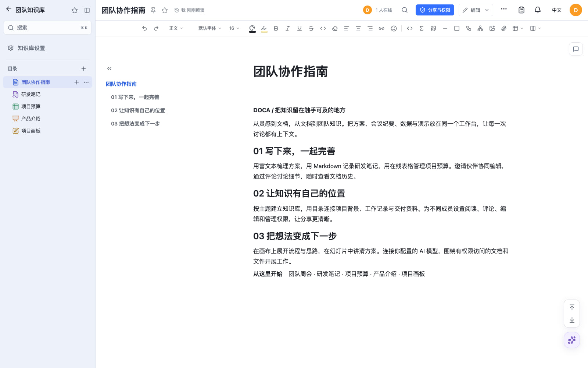Pin the document with the pushpin icon
This screenshot has height=368, width=588.
pos(154,10)
